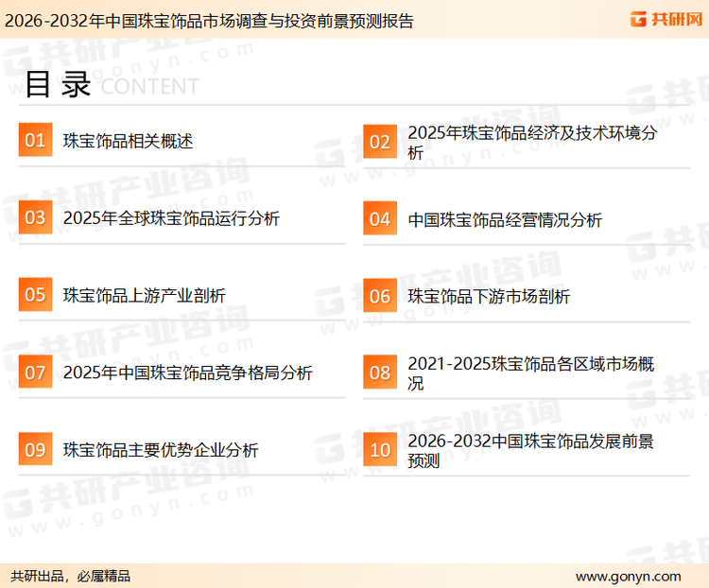The width and height of the screenshot is (709, 588).
Task: Open the 珠宝饰品相关概述 chapter title
Action: click(x=128, y=142)
